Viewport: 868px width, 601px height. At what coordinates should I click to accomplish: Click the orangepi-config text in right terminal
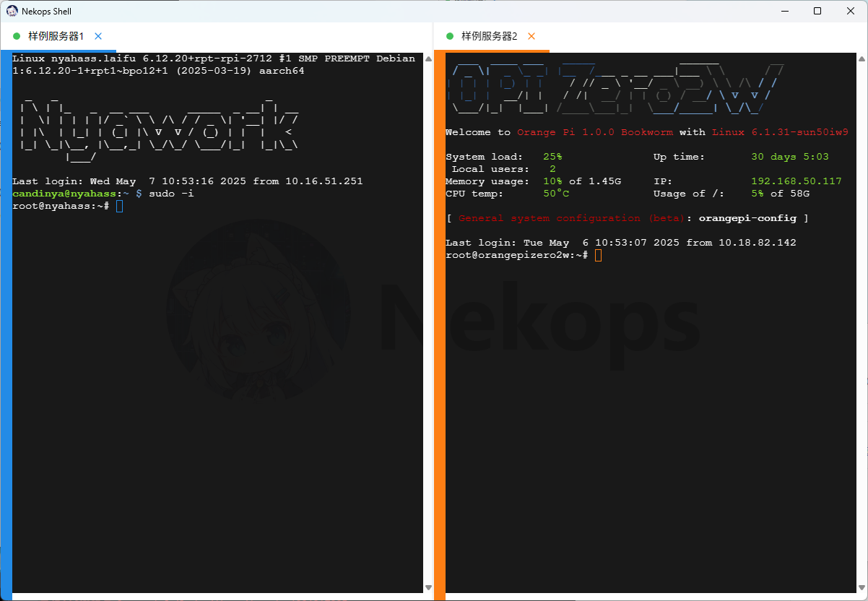coord(747,218)
